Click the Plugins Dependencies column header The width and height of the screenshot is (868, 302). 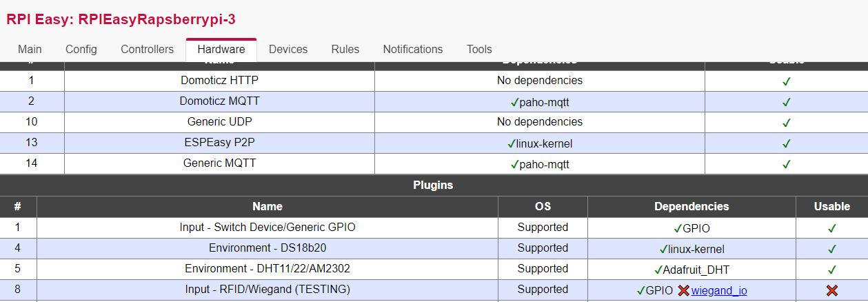pos(692,206)
